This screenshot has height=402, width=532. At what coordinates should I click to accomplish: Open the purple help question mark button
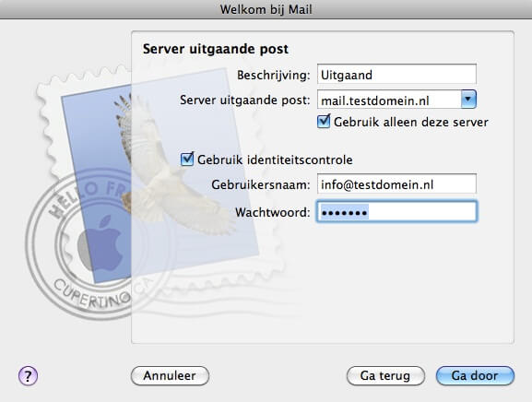[x=28, y=376]
